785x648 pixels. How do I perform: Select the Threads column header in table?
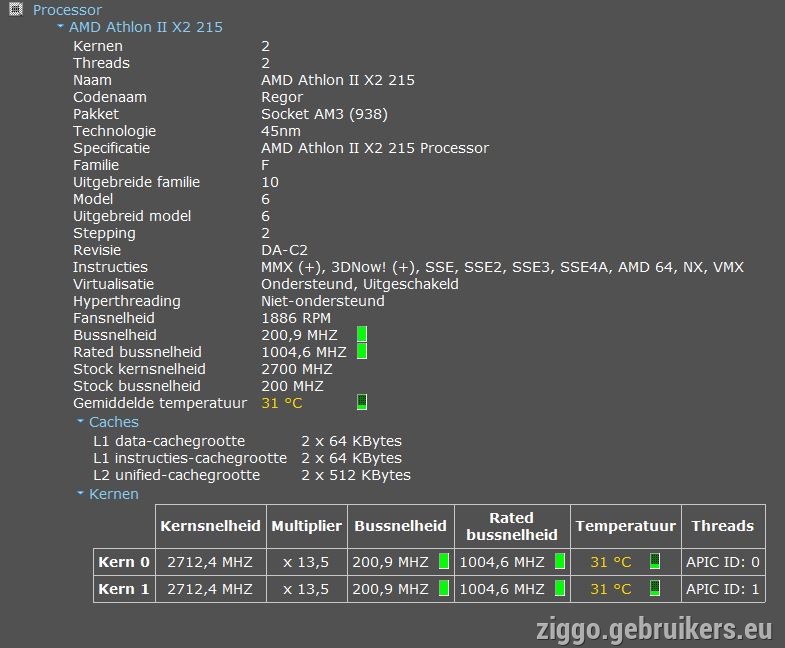click(723, 526)
